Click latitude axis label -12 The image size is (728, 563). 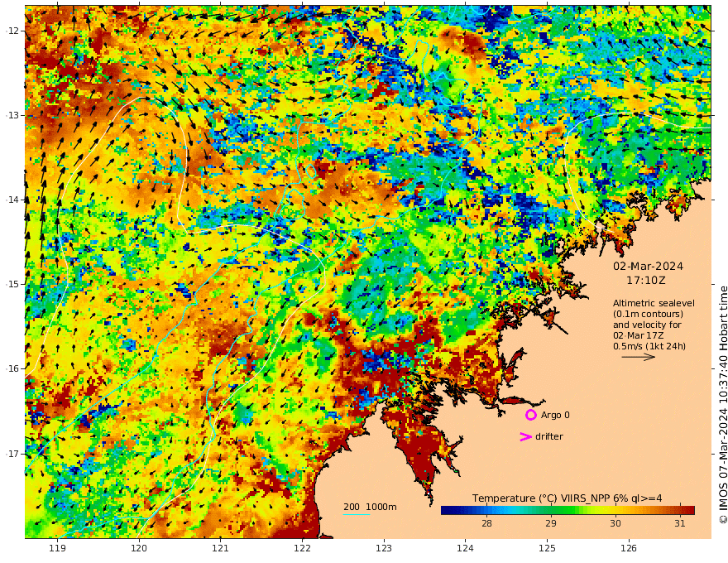(x=12, y=31)
